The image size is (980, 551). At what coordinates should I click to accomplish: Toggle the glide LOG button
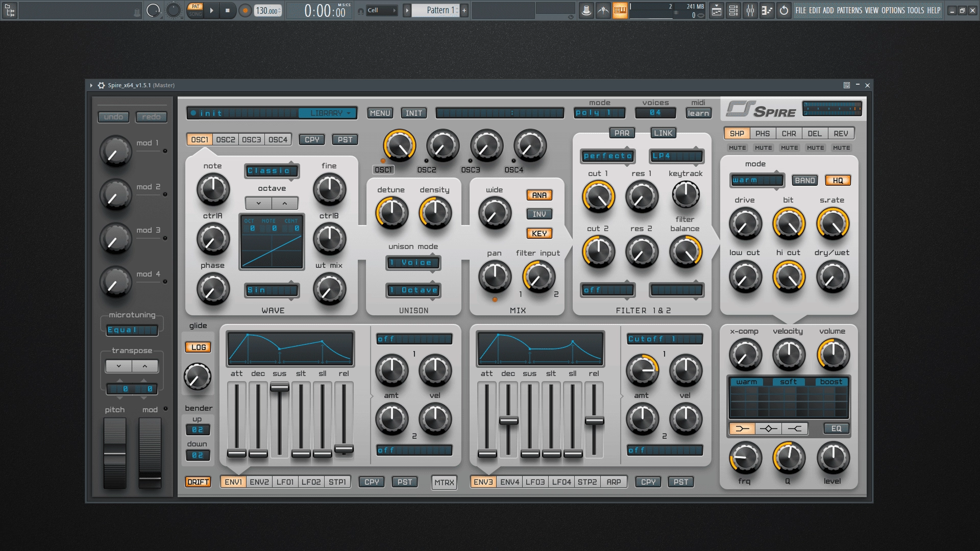pos(198,347)
